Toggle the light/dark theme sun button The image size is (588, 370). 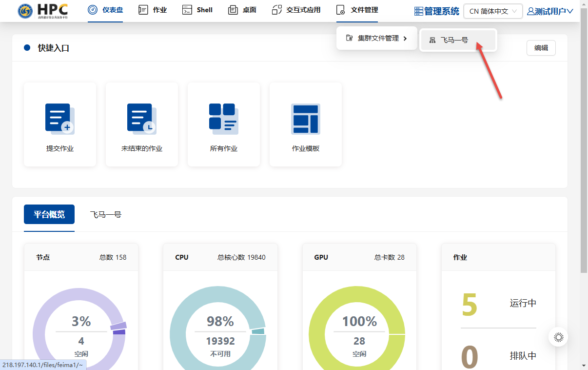pos(559,337)
